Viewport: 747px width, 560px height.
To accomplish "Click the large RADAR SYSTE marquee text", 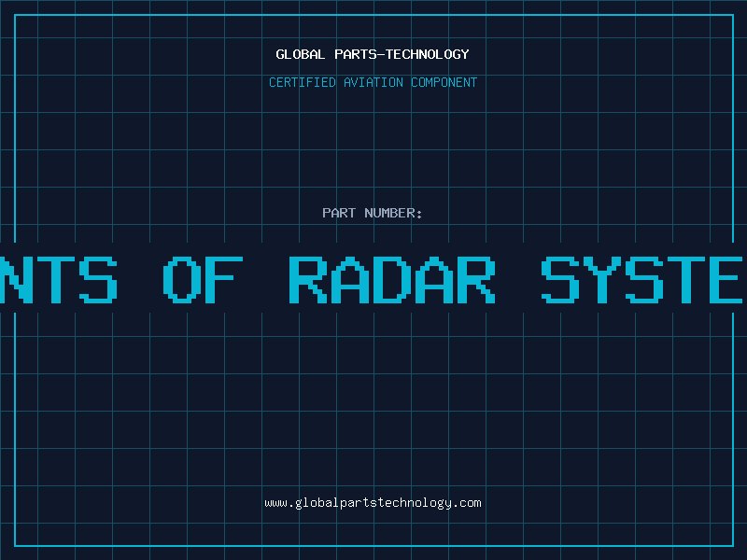I will 516,280.
